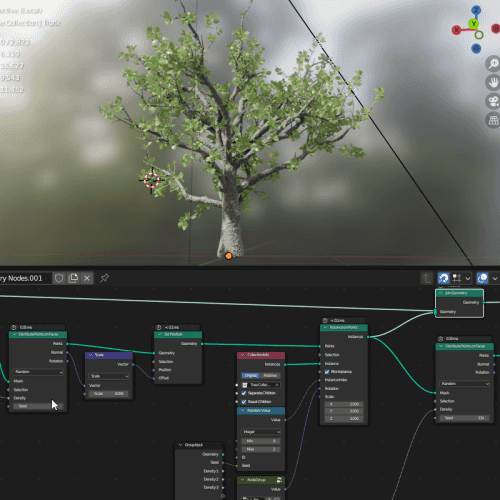
Task: Duplicate node tree with new copy icon
Action: click(73, 278)
